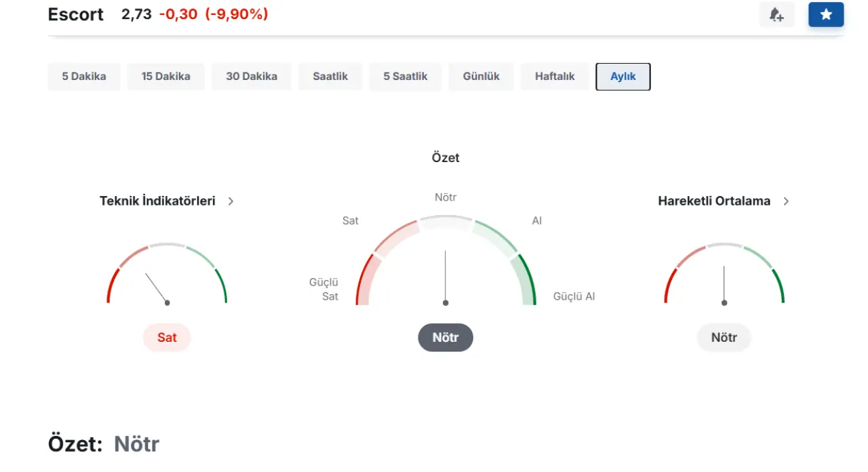
Task: Open the Hareketli Ortalama link
Action: 714,201
